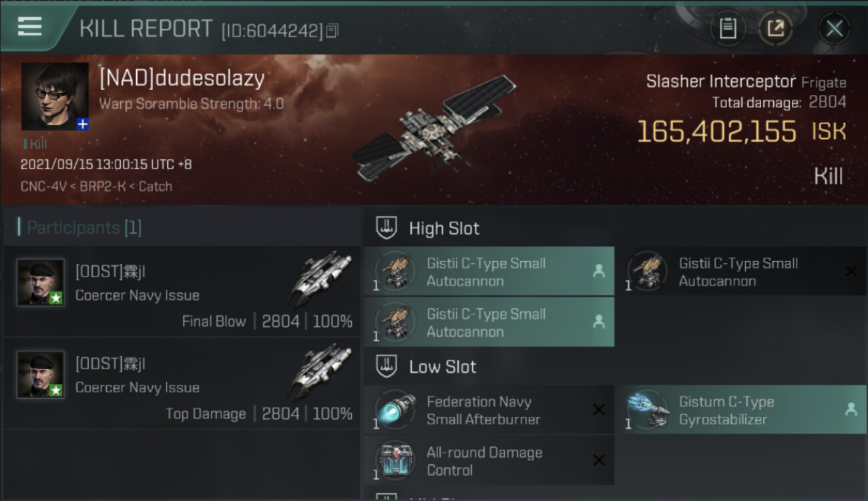Close the kill report window
This screenshot has height=501, width=868.
834,28
